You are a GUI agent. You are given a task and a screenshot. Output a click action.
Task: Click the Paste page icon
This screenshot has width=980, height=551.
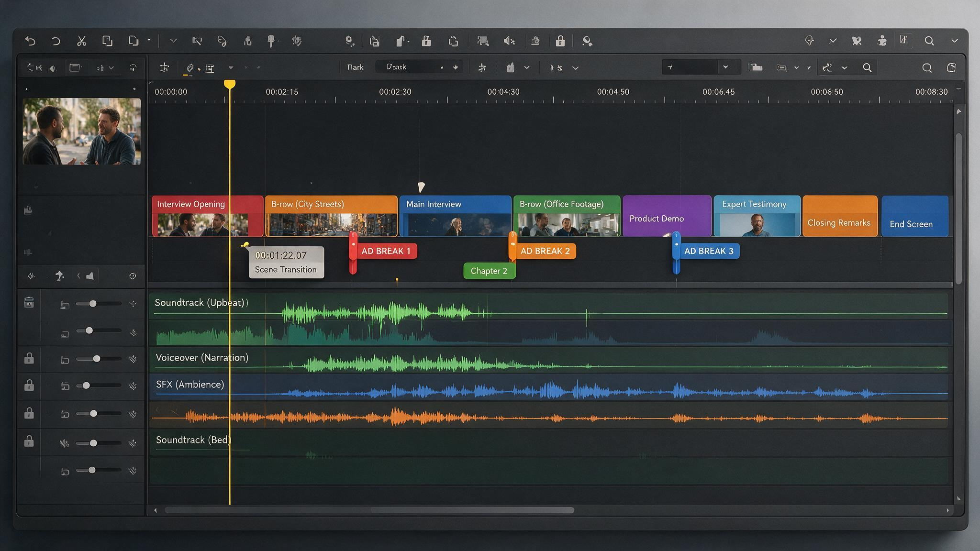pyautogui.click(x=134, y=41)
